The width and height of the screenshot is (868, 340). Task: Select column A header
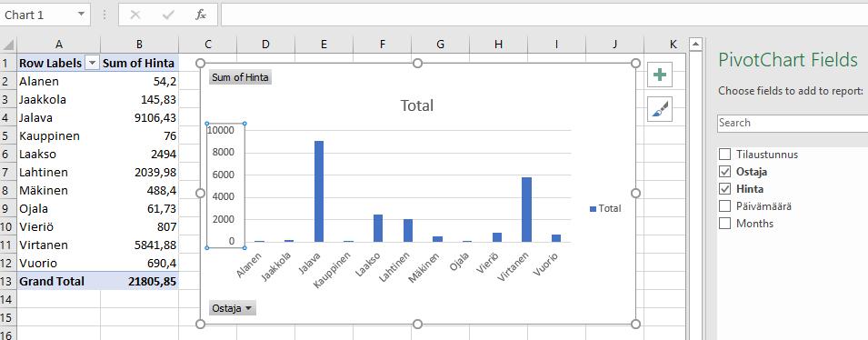(x=59, y=45)
